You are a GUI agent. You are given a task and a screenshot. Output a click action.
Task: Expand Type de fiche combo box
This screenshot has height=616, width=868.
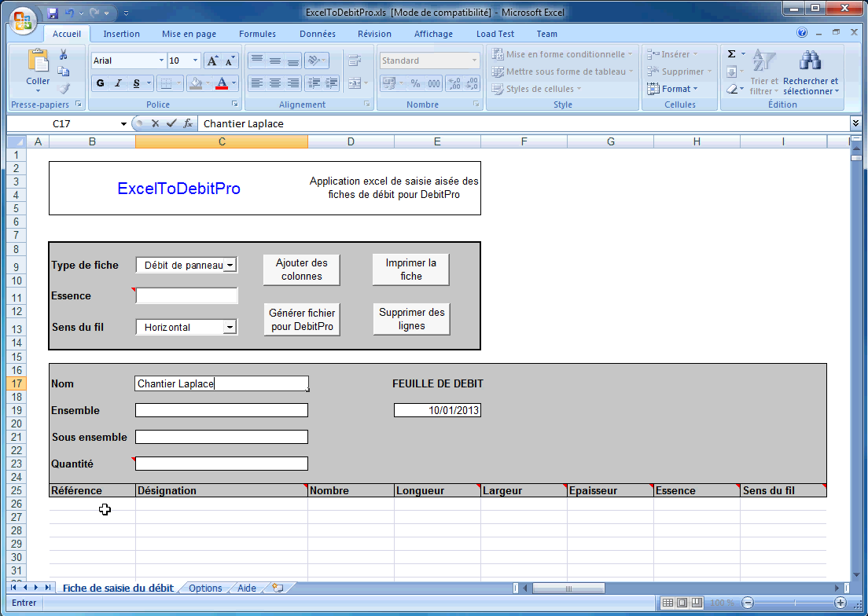click(230, 265)
